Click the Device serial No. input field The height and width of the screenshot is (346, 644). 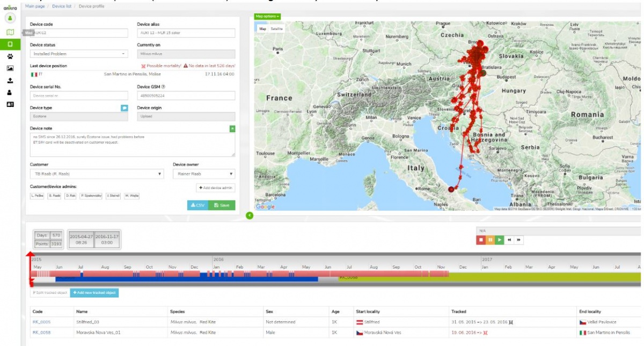tap(79, 96)
